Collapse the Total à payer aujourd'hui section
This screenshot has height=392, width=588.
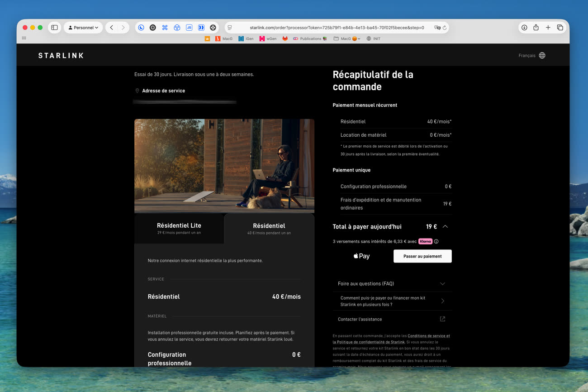coord(445,227)
